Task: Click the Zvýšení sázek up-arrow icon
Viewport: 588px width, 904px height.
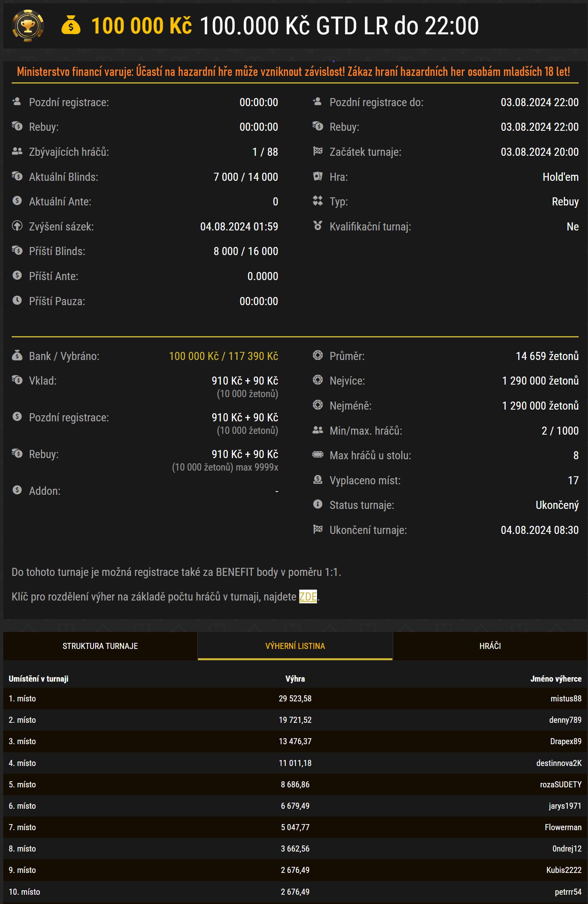Action: tap(17, 226)
